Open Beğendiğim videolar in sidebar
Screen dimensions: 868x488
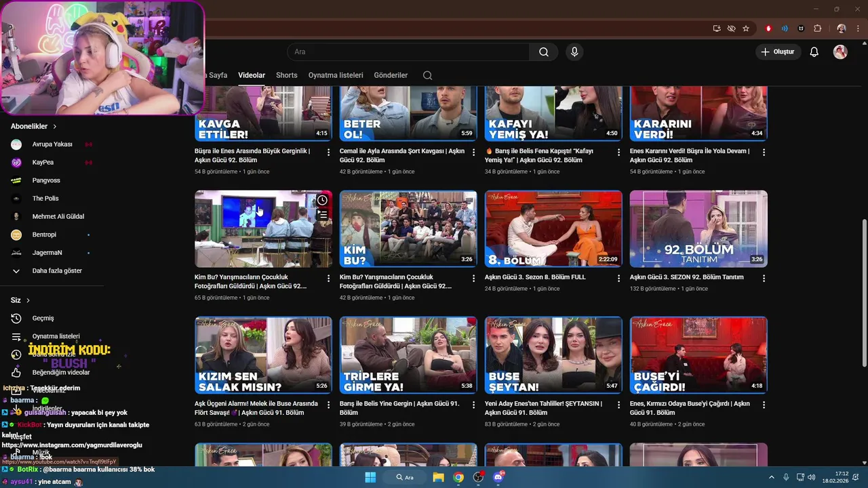tap(61, 372)
